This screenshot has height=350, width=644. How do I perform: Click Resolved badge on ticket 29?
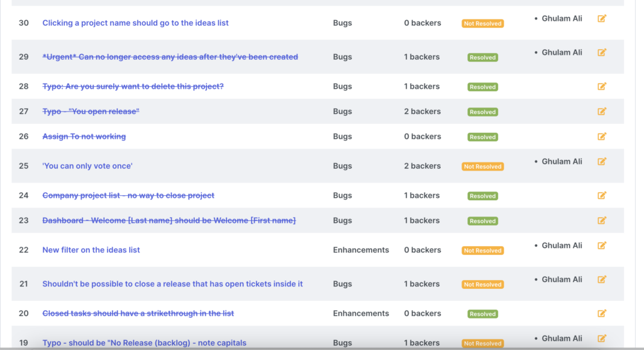(482, 57)
